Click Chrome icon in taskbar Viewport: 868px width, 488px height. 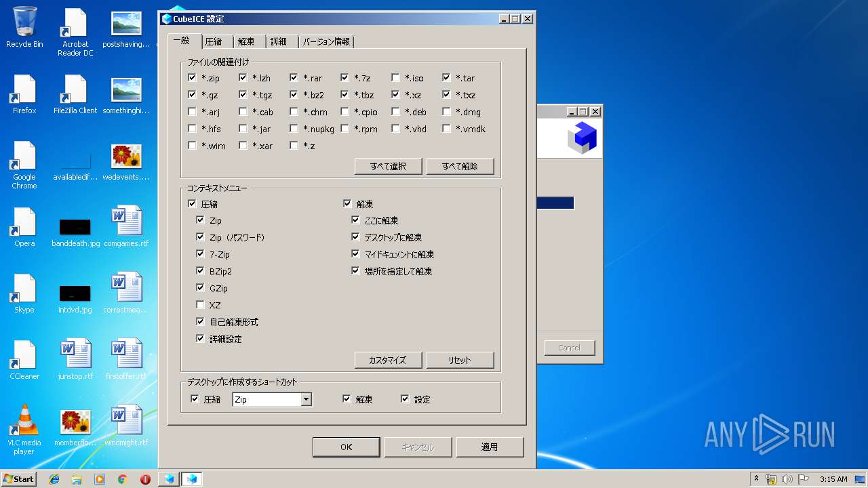pos(123,479)
